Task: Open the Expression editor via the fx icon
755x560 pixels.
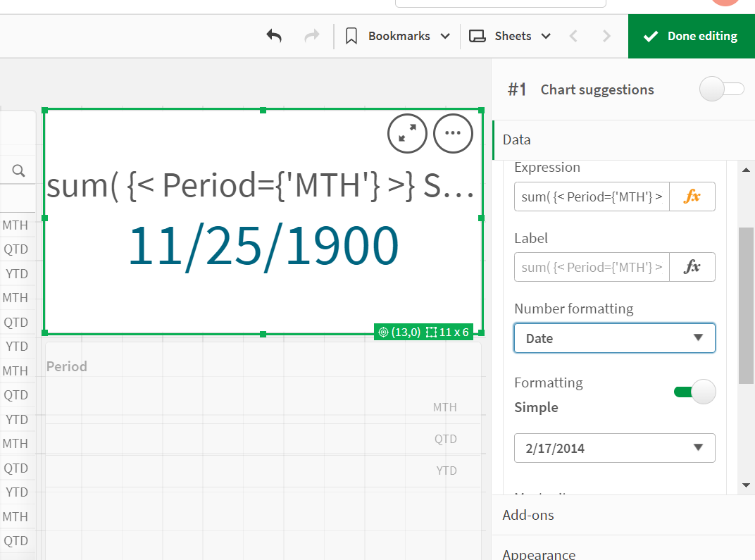Action: coord(692,197)
